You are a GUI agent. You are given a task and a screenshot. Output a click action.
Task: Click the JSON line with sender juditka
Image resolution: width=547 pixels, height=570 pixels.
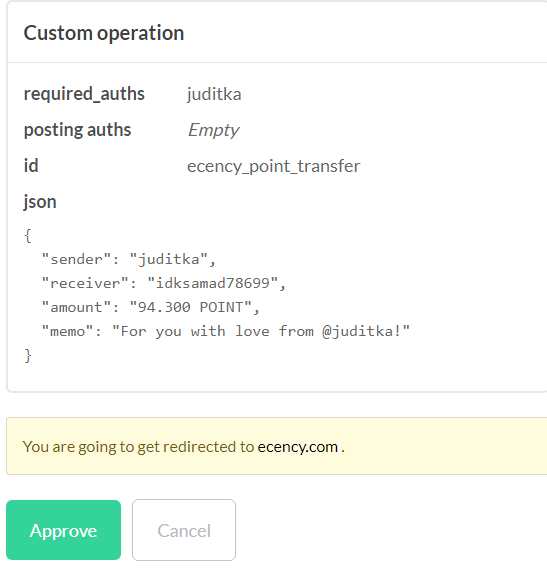coord(129,260)
